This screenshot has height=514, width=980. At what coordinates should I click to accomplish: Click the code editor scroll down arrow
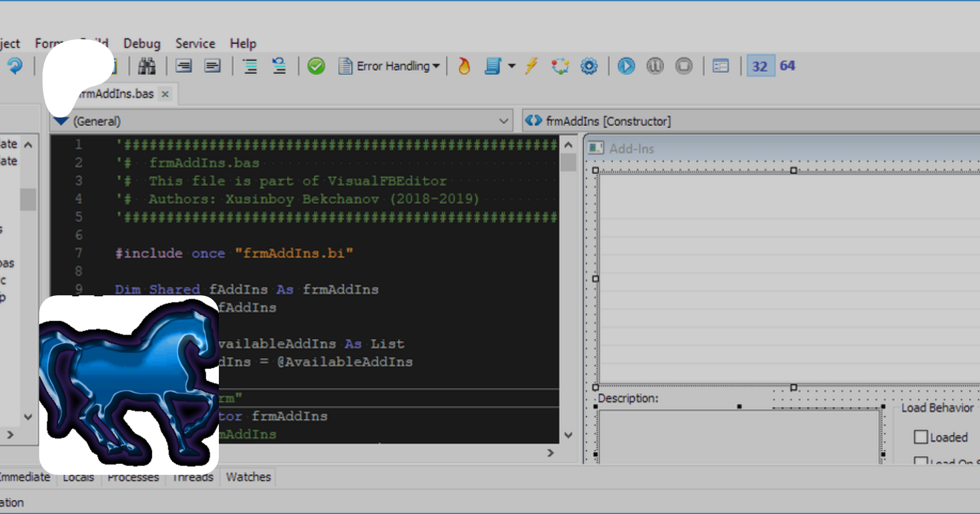point(568,435)
